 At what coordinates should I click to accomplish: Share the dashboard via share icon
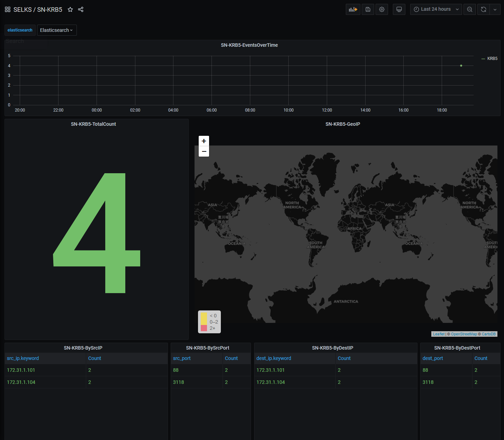point(81,9)
